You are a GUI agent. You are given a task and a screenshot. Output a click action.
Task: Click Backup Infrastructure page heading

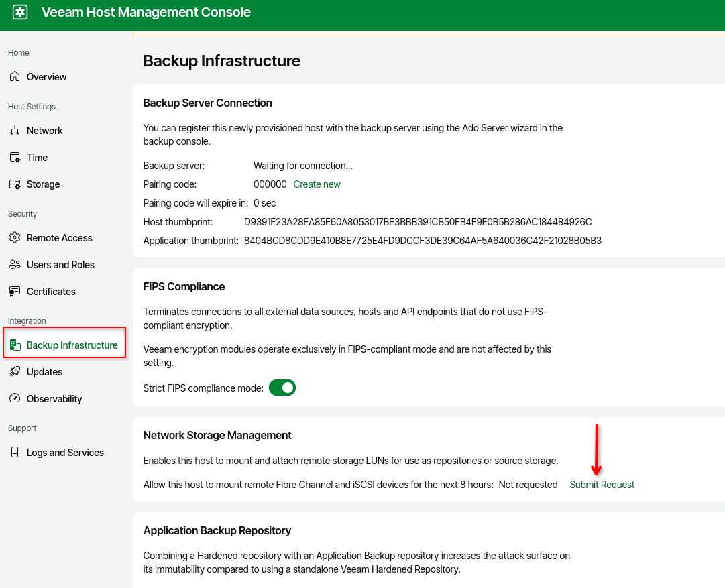(x=221, y=60)
